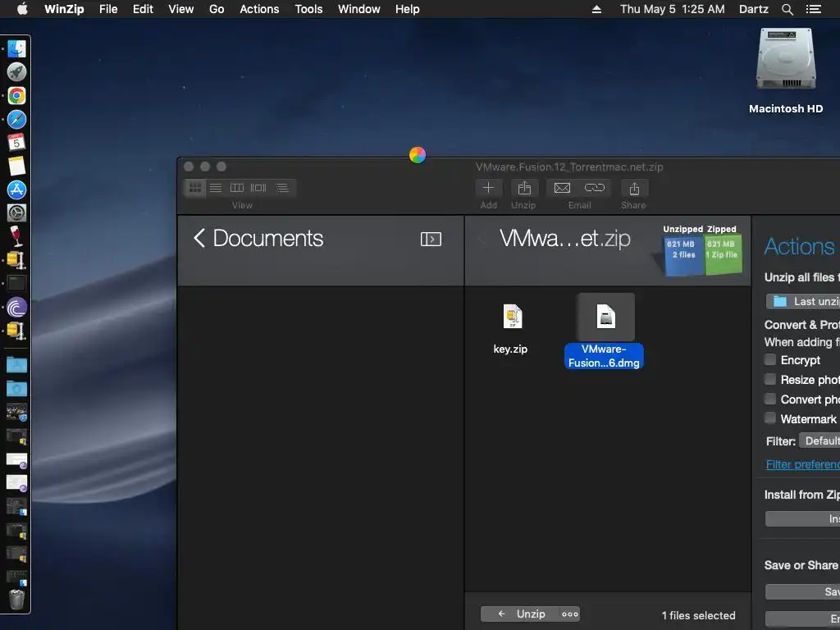Click the Dartz user name in menu bar
Viewport: 840px width, 630px height.
tap(753, 9)
